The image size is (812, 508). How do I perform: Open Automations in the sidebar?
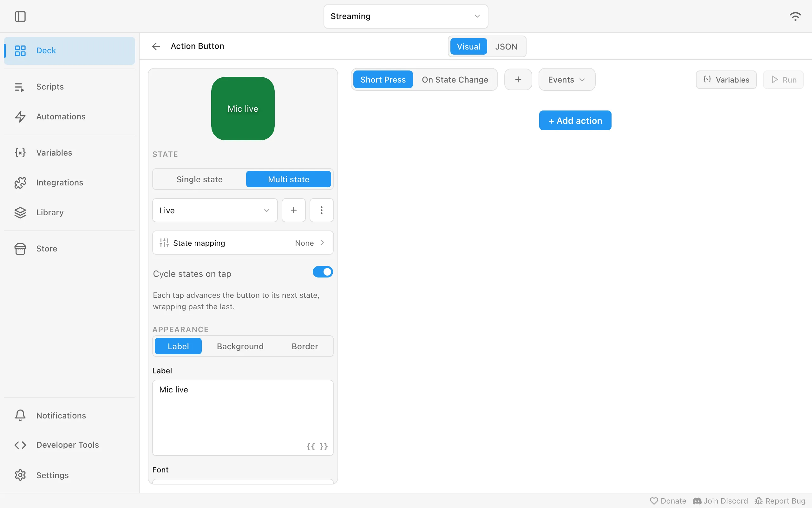[69, 117]
